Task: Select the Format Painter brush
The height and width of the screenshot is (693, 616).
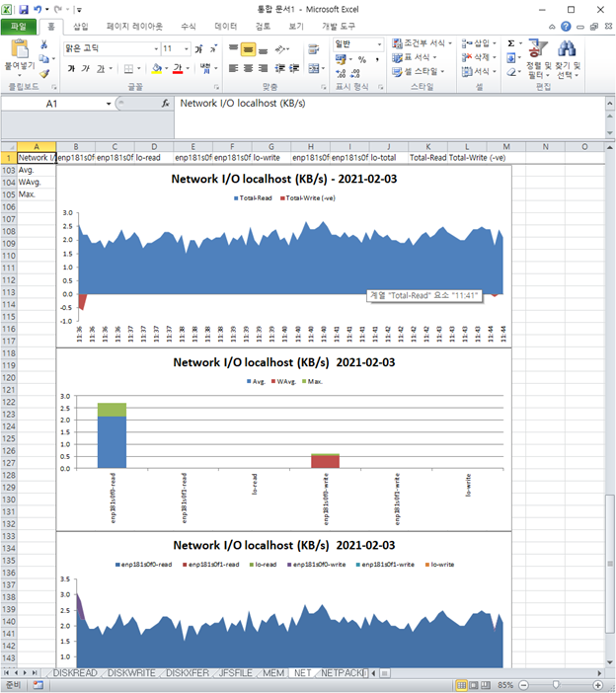Action: pyautogui.click(x=44, y=73)
